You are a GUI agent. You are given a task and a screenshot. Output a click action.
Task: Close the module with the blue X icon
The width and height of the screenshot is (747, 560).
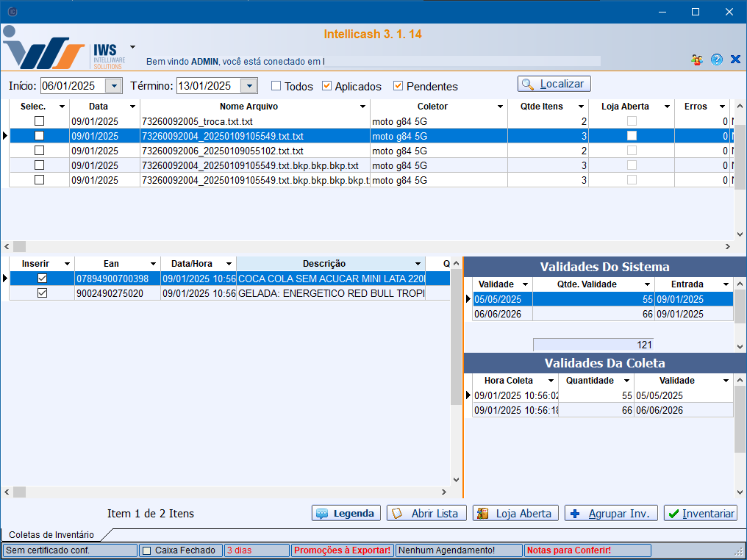click(x=735, y=60)
